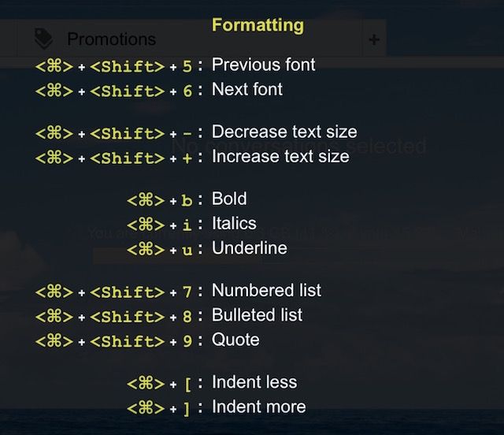The height and width of the screenshot is (435, 504).
Task: Click the ⌘+b key combination text
Action: point(160,199)
